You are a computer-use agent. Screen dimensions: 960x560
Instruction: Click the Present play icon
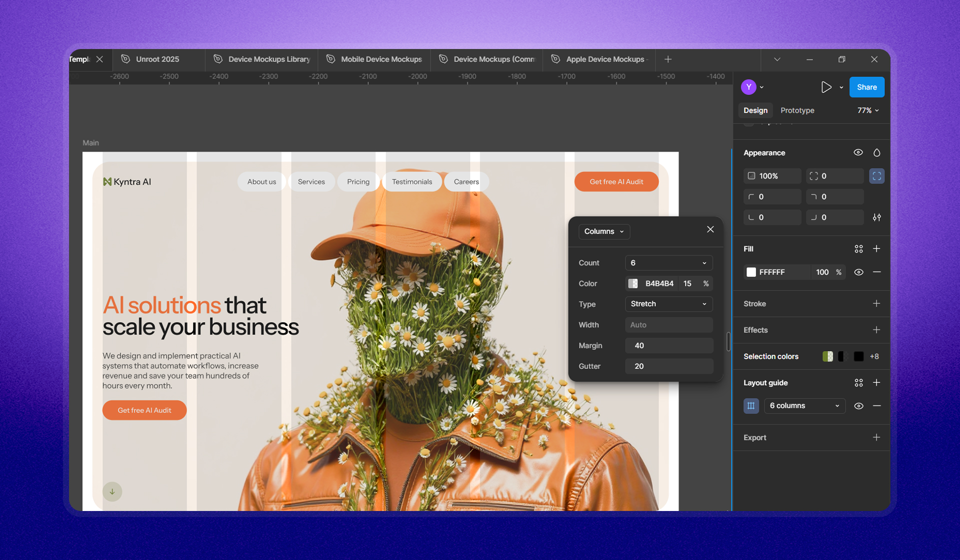826,87
